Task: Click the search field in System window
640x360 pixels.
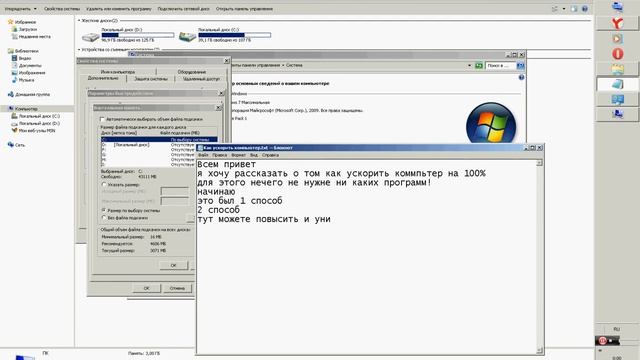Action: (x=500, y=65)
